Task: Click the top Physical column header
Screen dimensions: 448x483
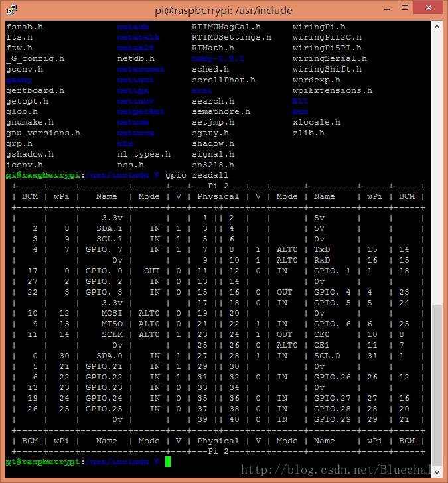Action: tap(218, 196)
